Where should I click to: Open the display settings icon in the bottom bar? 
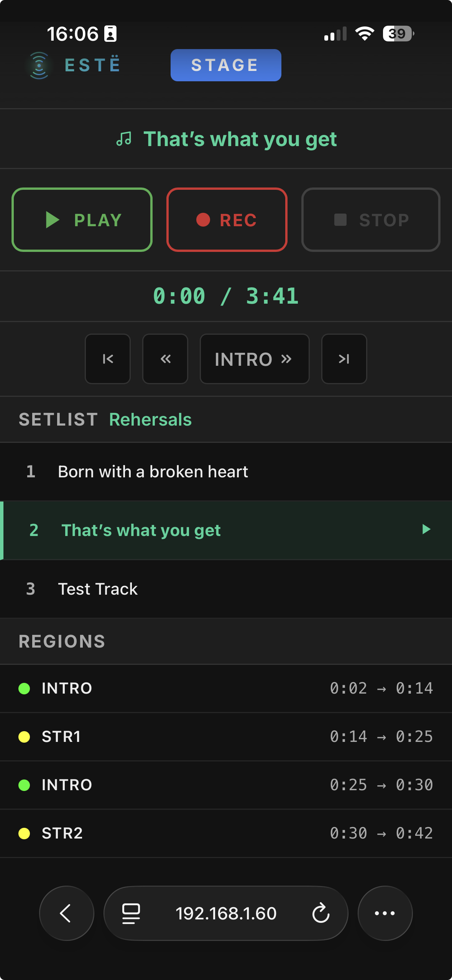coord(130,913)
